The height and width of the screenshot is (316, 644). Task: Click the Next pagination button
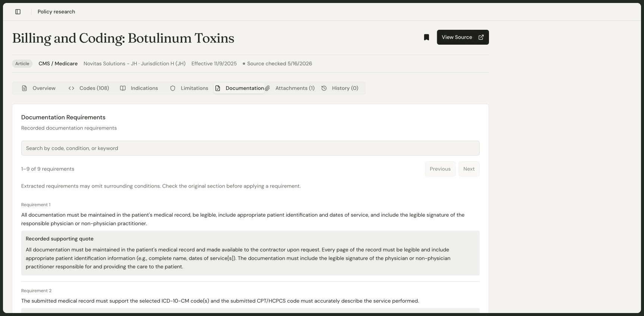click(469, 169)
